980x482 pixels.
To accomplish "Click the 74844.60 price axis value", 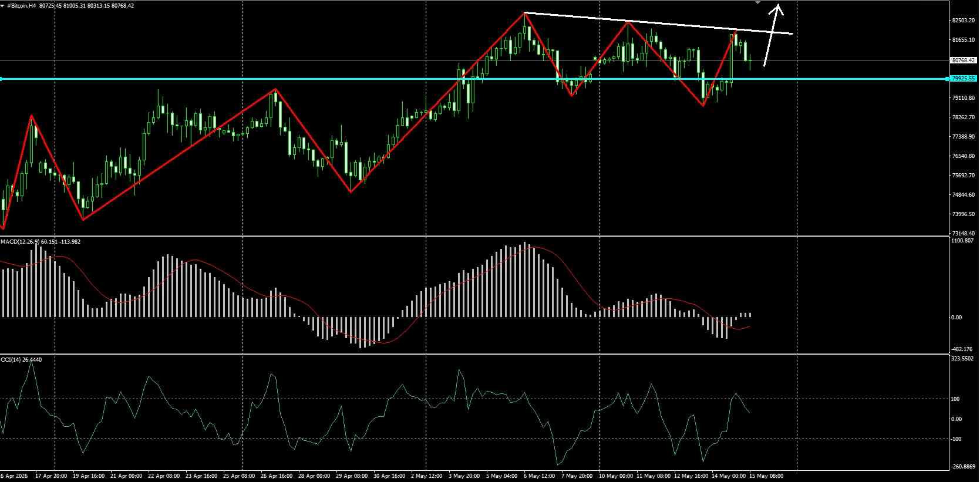I will (963, 195).
